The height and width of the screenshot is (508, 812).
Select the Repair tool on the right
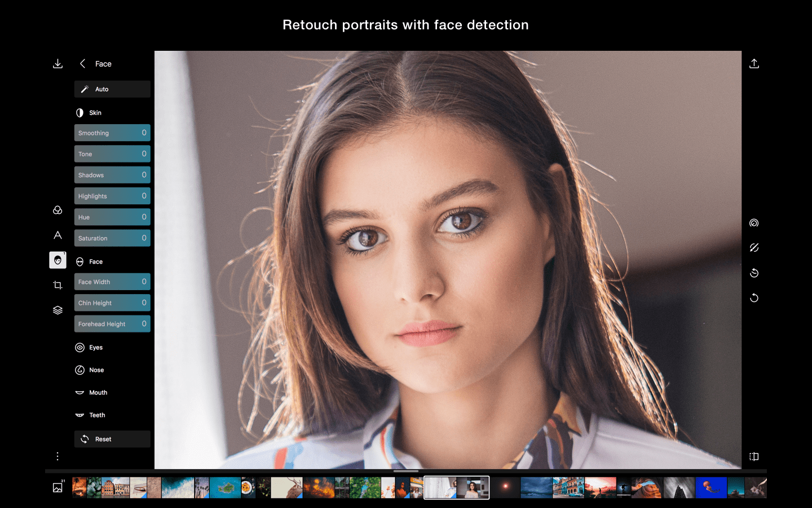coord(754,223)
